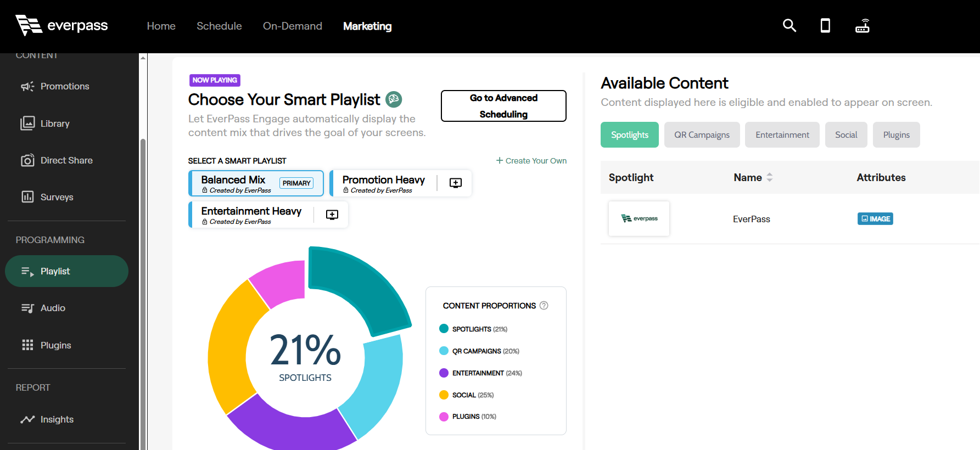Image resolution: width=980 pixels, height=450 pixels.
Task: Click the Create Your Own link
Action: 531,161
